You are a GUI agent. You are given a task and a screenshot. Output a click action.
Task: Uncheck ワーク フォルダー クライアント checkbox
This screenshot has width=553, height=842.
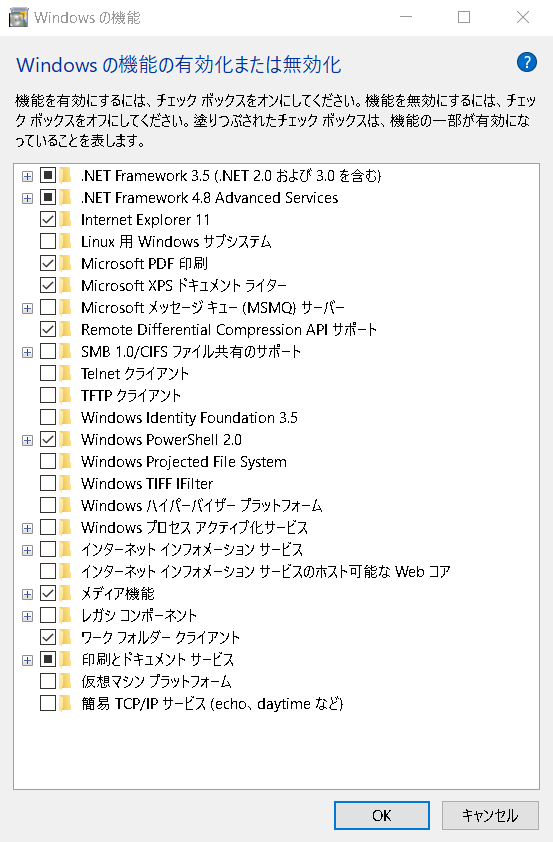pos(48,637)
